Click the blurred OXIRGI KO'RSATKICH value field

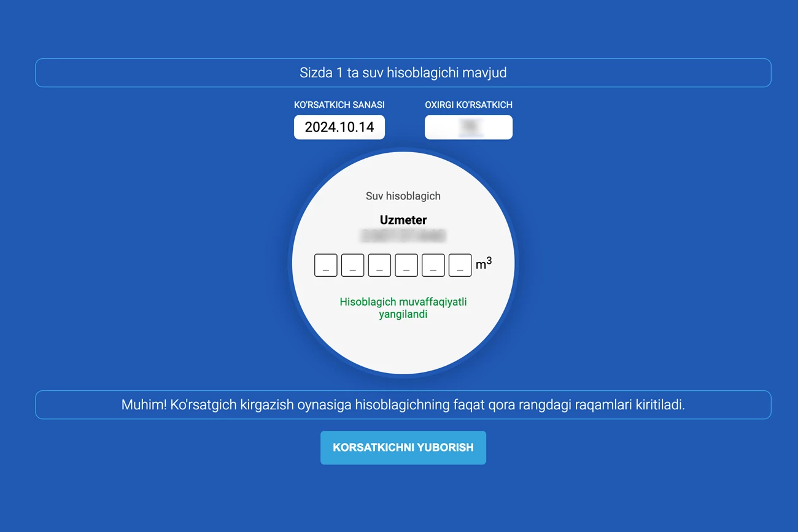point(468,127)
